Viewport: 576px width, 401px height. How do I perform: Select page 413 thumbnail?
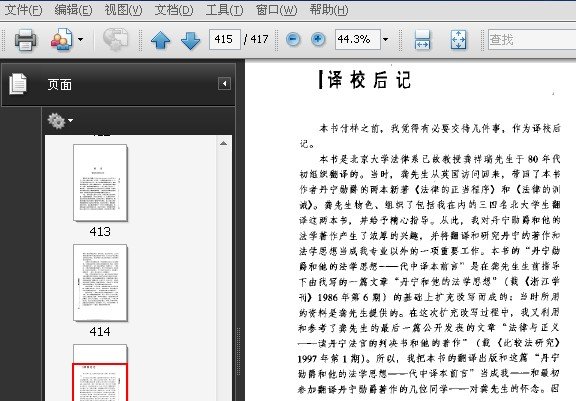[x=100, y=183]
